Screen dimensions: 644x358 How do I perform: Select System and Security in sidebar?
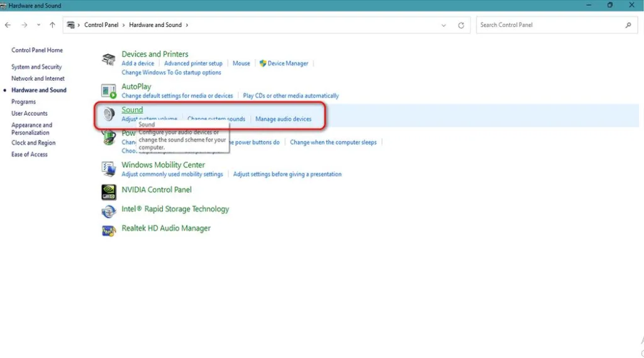[x=36, y=67]
